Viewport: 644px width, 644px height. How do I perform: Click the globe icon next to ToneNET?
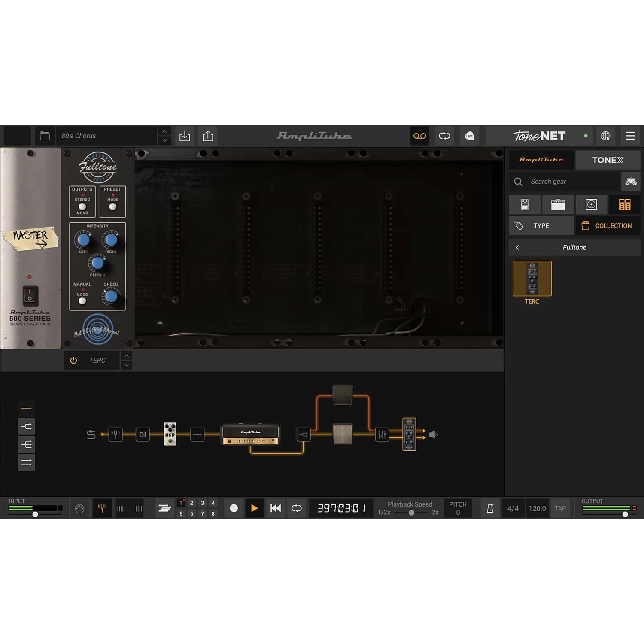click(x=605, y=136)
